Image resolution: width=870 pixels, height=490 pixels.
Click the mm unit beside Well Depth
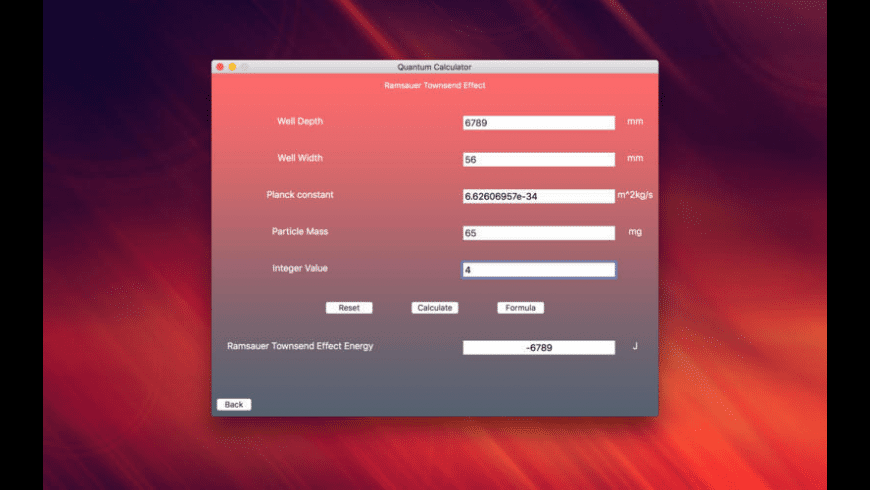(x=635, y=121)
